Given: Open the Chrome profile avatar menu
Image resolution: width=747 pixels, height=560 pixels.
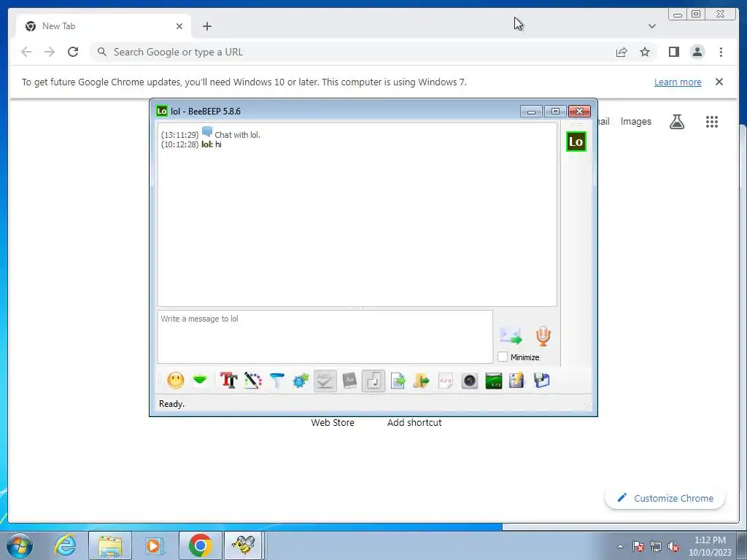Looking at the screenshot, I should (697, 52).
